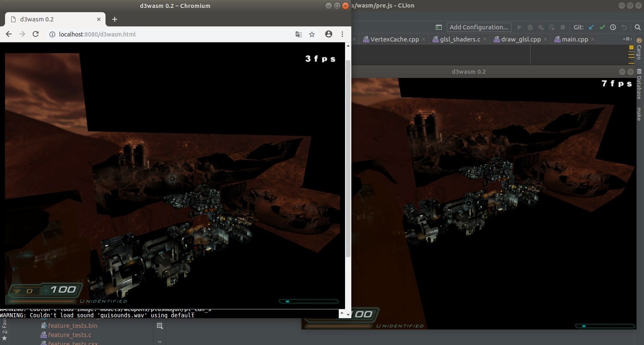
Task: Close the main.cpp tab
Action: tap(592, 39)
